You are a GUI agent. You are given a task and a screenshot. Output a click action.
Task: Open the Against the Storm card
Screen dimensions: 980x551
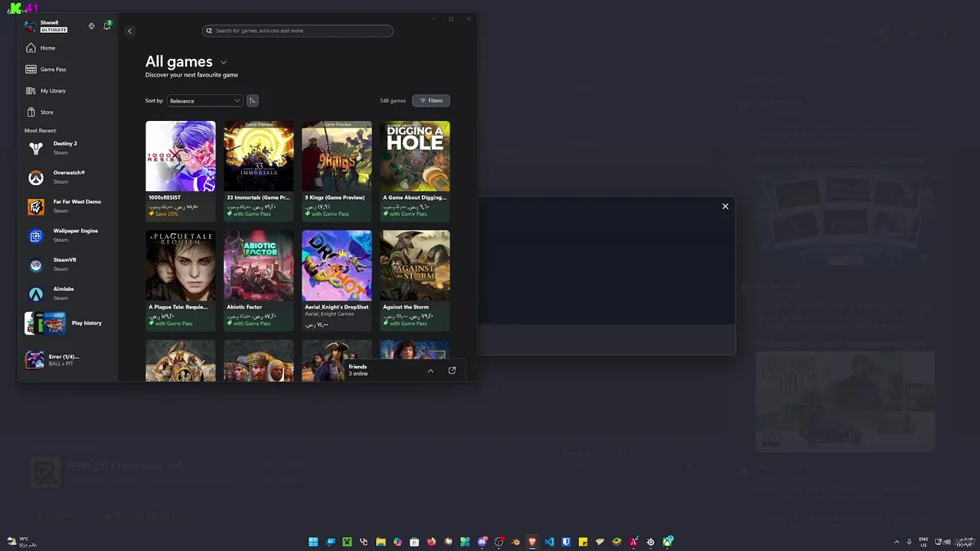tap(415, 280)
